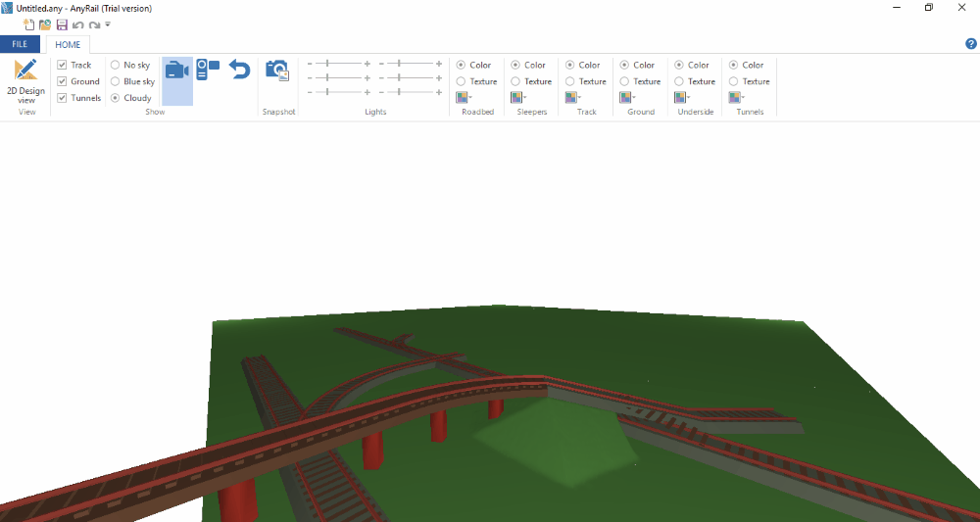Uncheck the Track checkbox
The image size is (980, 522).
point(62,65)
